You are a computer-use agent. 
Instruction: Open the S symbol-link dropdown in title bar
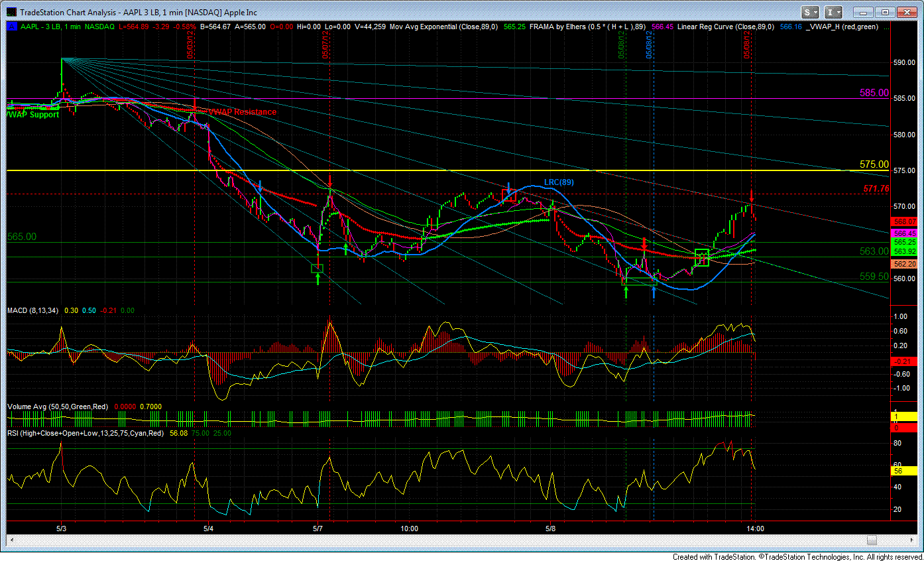tap(811, 12)
